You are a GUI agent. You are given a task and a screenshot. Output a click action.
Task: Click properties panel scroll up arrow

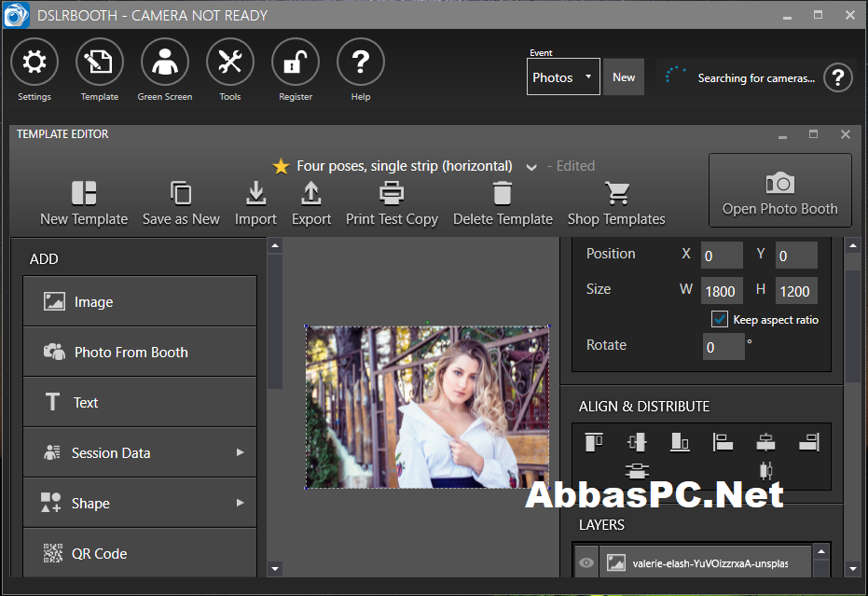(x=853, y=245)
